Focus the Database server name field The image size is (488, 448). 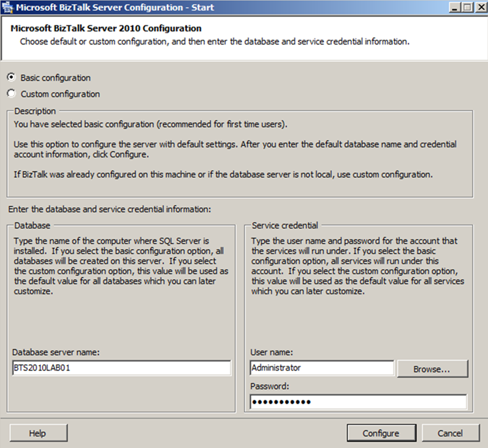pos(121,368)
